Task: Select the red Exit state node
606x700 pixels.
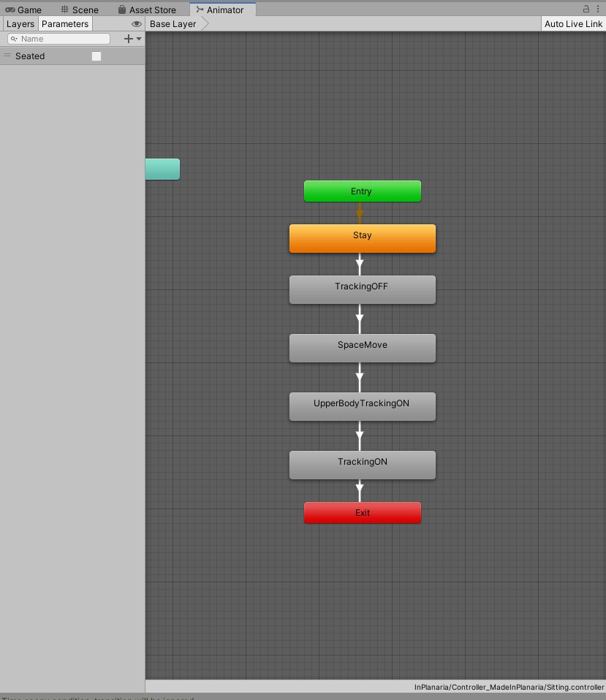Action: pos(362,512)
